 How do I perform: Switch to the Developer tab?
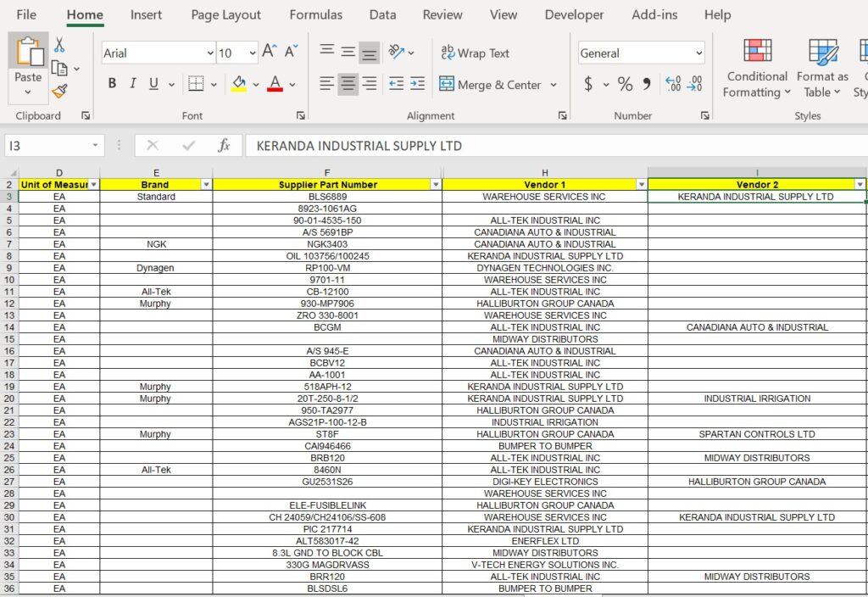[574, 15]
